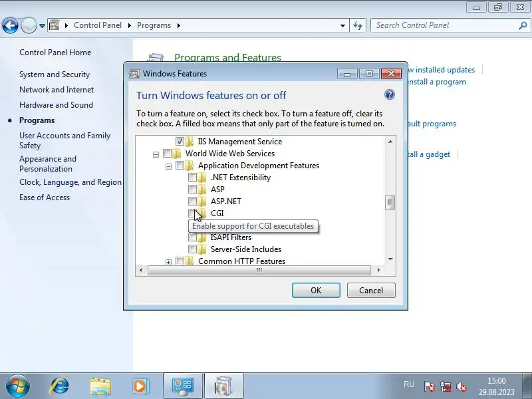The width and height of the screenshot is (532, 399).
Task: Click the Server-Side Includes folder icon
Action: (x=202, y=249)
